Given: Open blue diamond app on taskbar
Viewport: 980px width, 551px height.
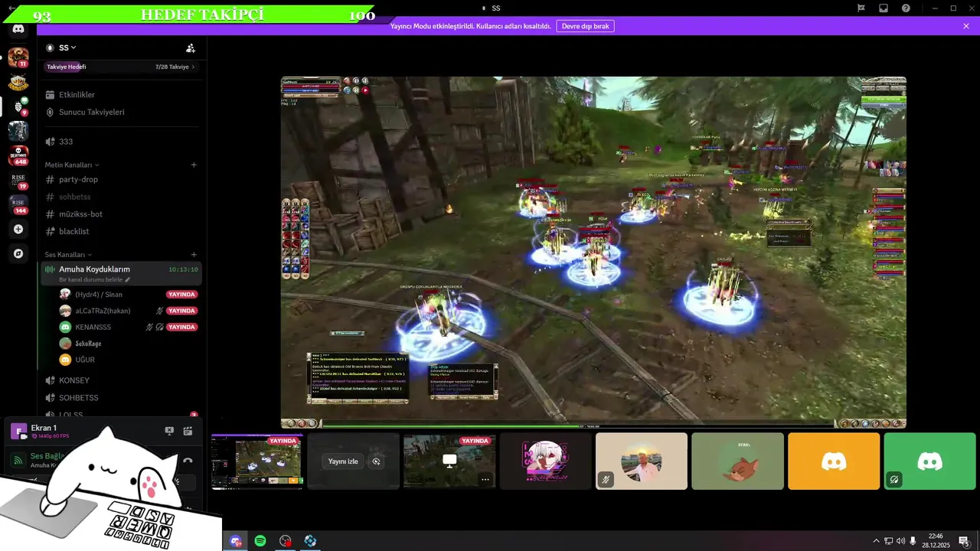Looking at the screenshot, I should tap(310, 541).
